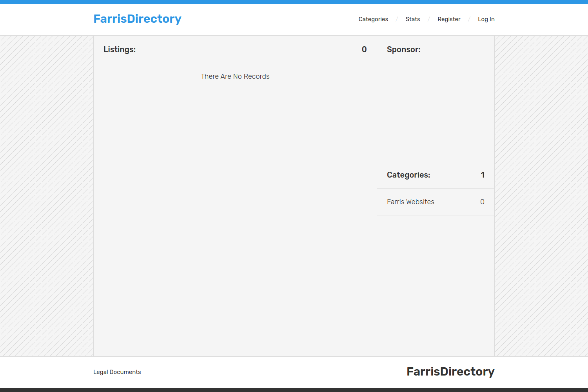Select the Sponsor: heading

coord(404,49)
